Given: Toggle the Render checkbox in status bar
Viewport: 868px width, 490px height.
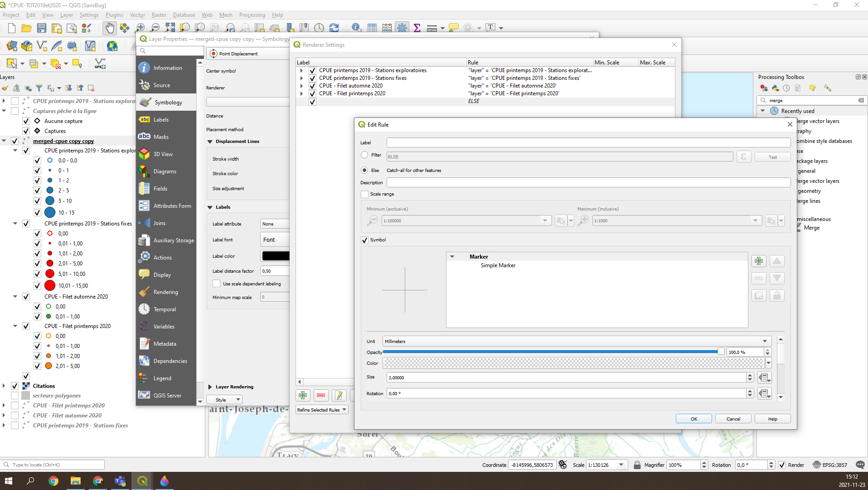Looking at the screenshot, I should coord(782,465).
